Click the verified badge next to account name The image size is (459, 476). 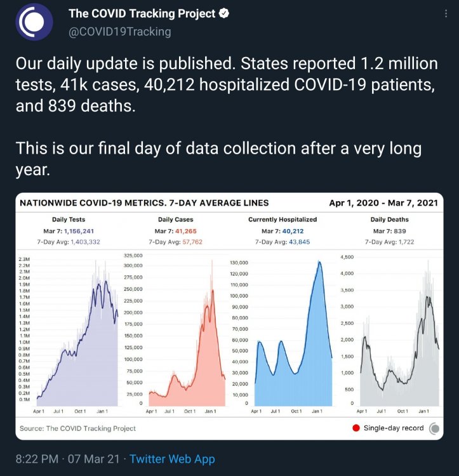(x=224, y=14)
